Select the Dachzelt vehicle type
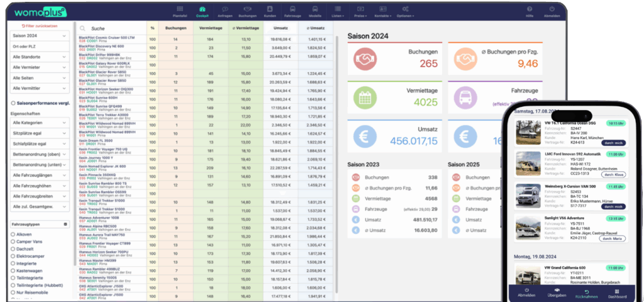This screenshot has width=644, height=302. point(13,249)
